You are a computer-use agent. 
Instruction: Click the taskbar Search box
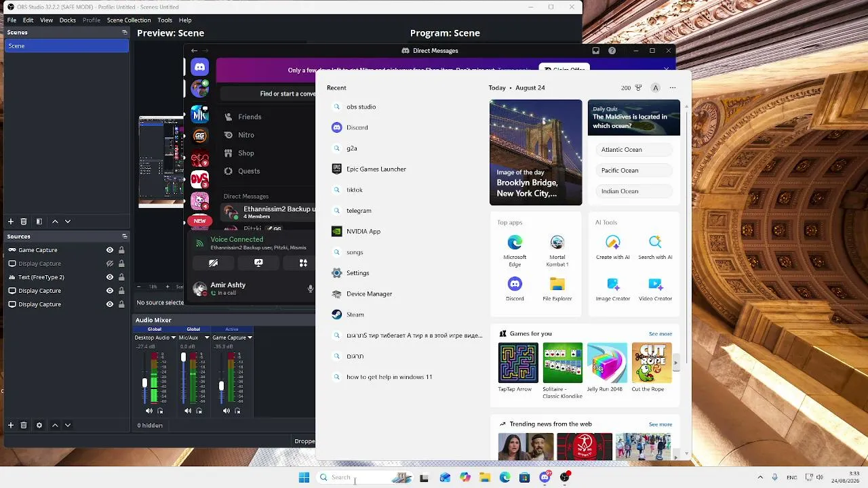click(x=366, y=477)
